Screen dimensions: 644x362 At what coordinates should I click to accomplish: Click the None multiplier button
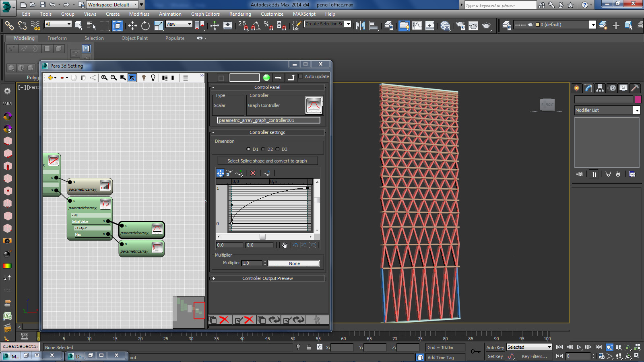click(x=294, y=263)
